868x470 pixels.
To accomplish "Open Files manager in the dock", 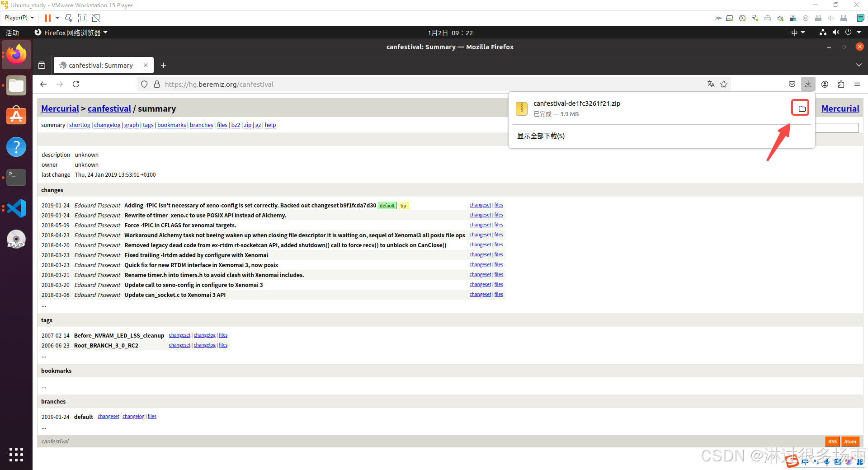I will click(x=16, y=85).
